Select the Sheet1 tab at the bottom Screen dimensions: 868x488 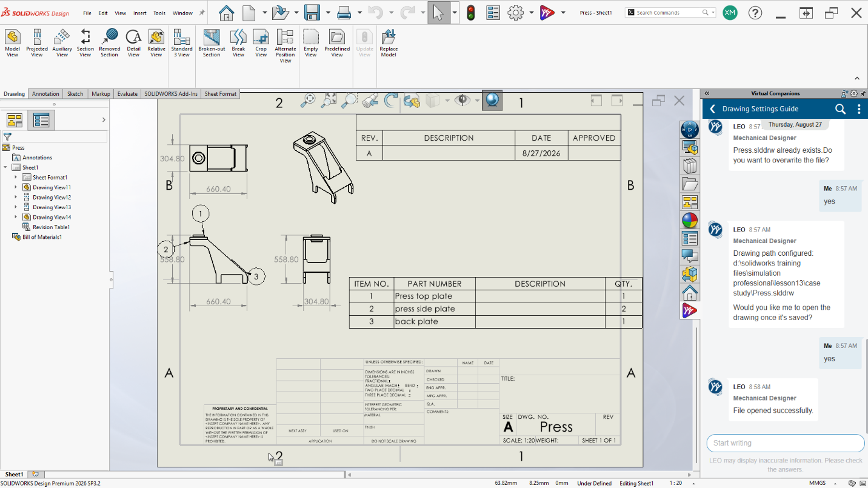[14, 475]
